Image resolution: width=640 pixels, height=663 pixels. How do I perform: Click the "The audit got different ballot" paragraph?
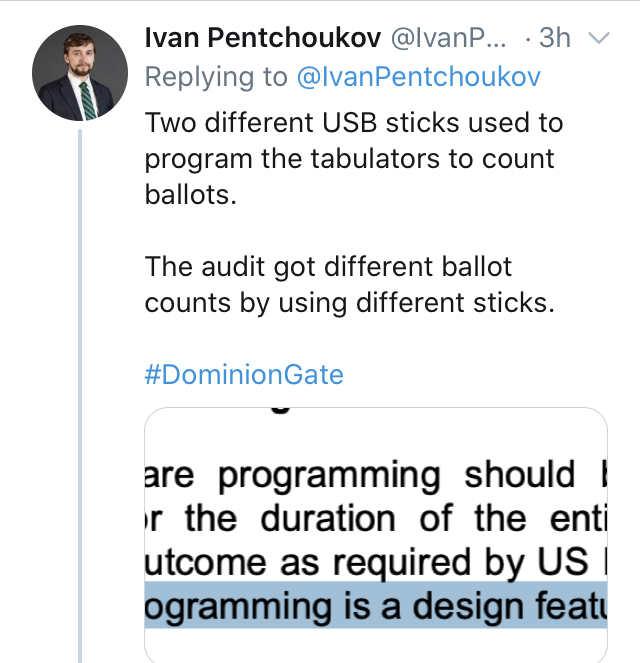tap(328, 267)
